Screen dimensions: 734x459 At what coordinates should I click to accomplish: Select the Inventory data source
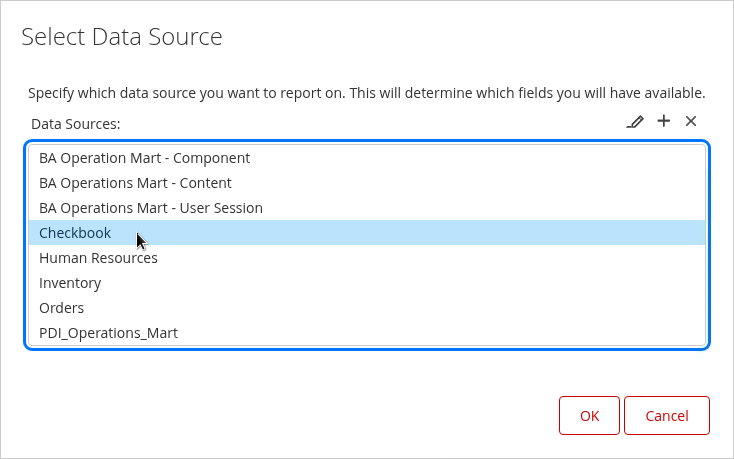tap(70, 283)
